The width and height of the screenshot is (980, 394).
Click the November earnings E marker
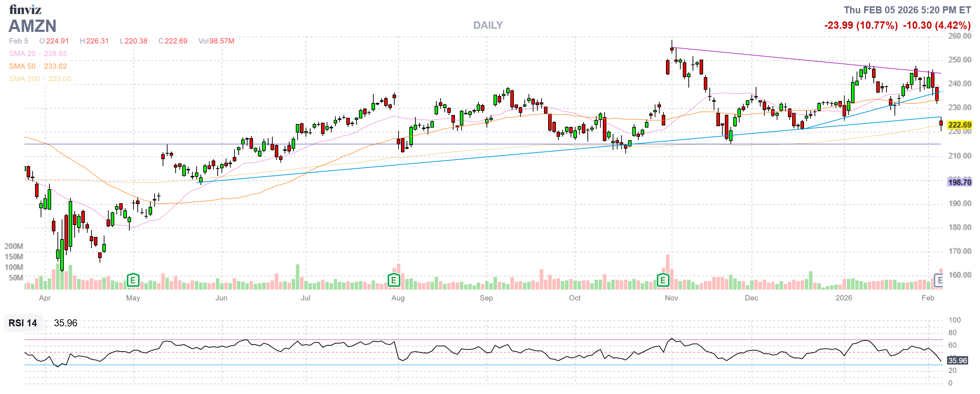point(662,280)
